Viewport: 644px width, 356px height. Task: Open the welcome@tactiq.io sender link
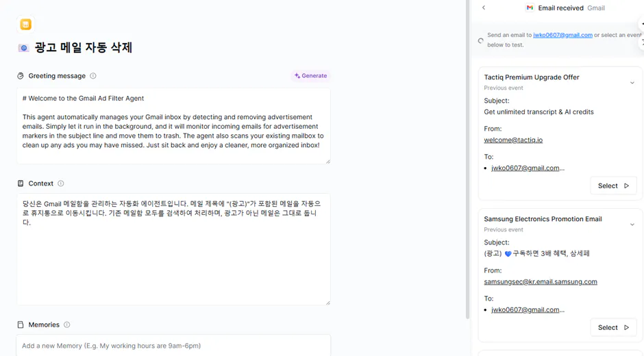[x=513, y=140]
